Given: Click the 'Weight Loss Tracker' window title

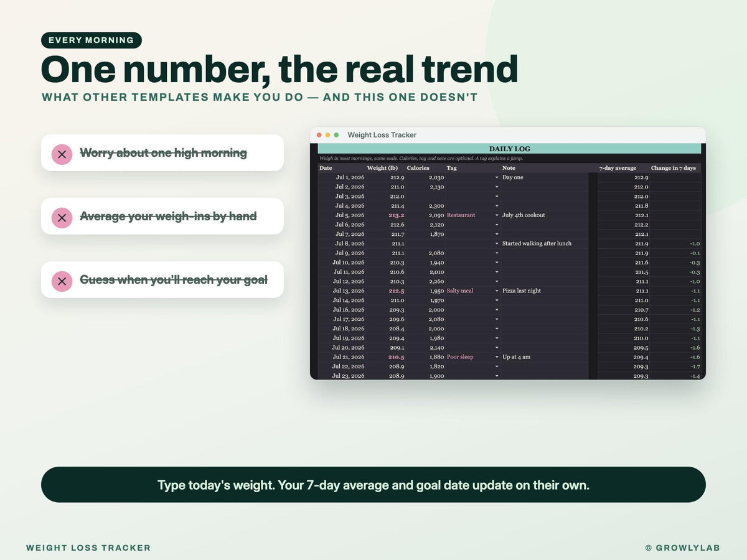Looking at the screenshot, I should (382, 135).
